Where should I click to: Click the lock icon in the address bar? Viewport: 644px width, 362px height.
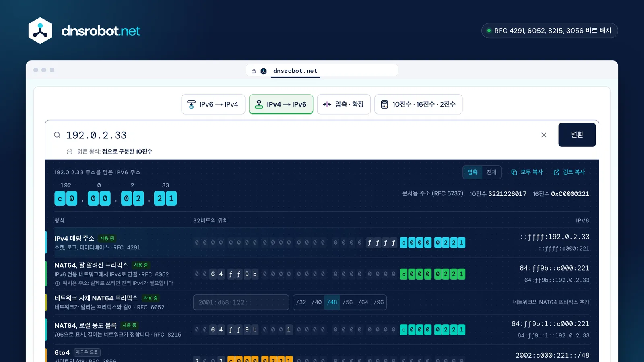pos(254,71)
